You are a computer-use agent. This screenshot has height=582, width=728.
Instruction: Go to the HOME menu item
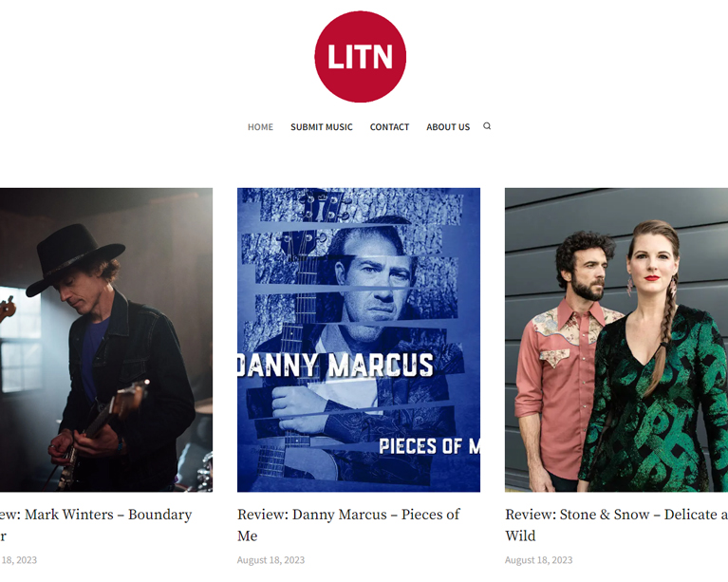260,127
